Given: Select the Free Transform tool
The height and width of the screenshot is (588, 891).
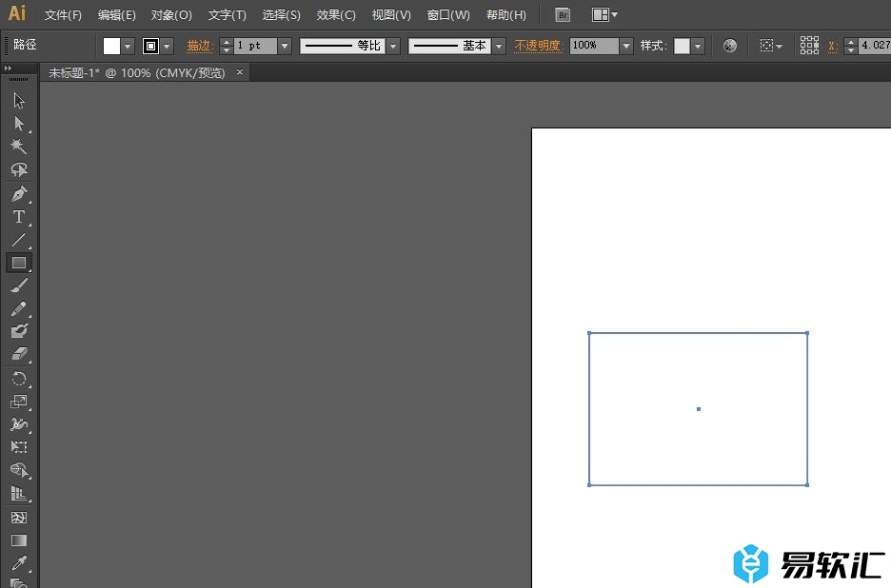Looking at the screenshot, I should pos(19,447).
